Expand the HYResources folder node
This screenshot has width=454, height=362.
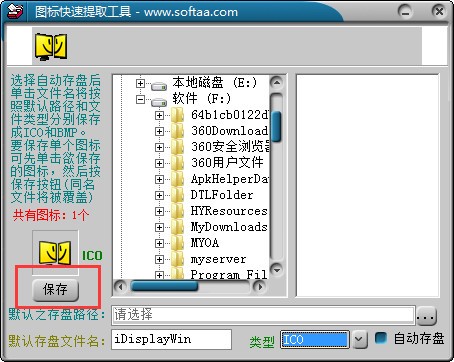pyautogui.click(x=159, y=211)
